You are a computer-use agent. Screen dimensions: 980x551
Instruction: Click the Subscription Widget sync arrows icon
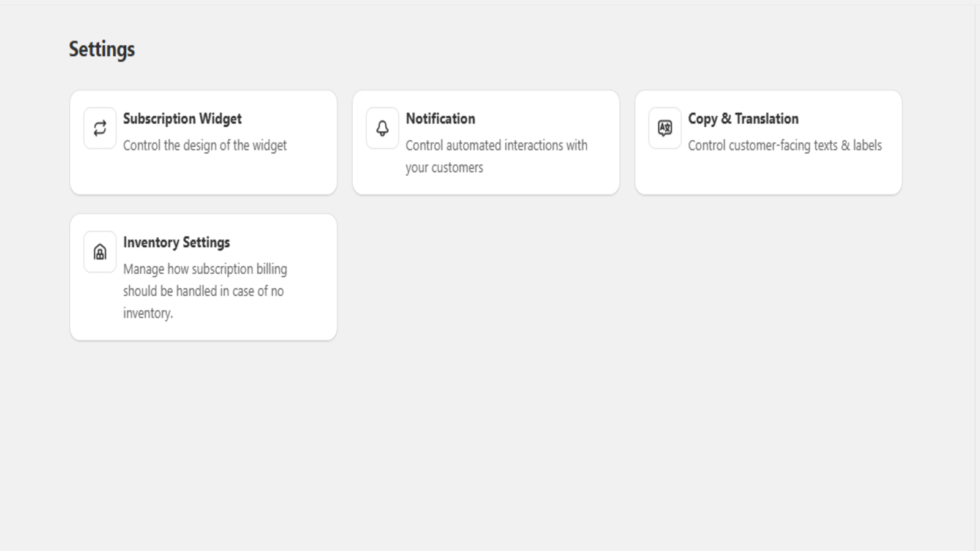pyautogui.click(x=100, y=128)
